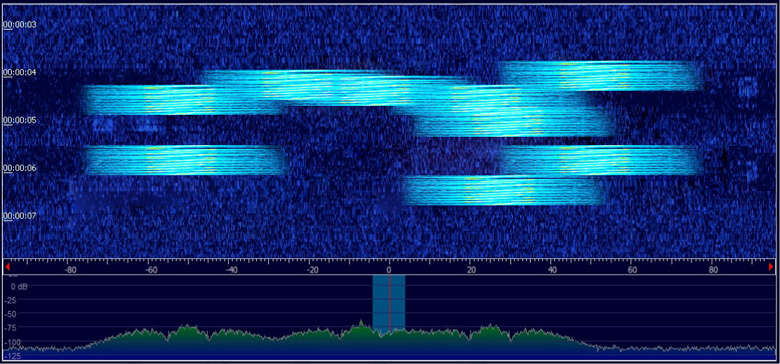Click the 80 tick on the frequency ruler
This screenshot has height=364, width=780.
[x=713, y=269]
